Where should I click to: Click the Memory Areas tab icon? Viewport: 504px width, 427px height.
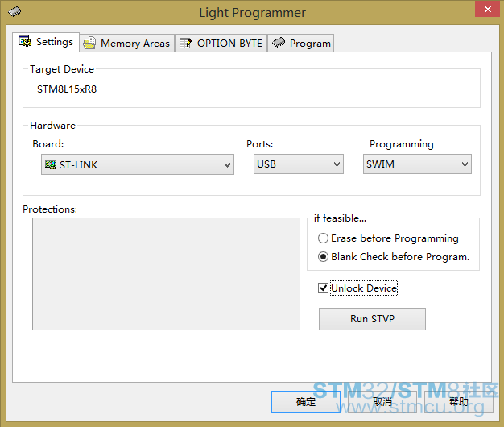(x=89, y=43)
